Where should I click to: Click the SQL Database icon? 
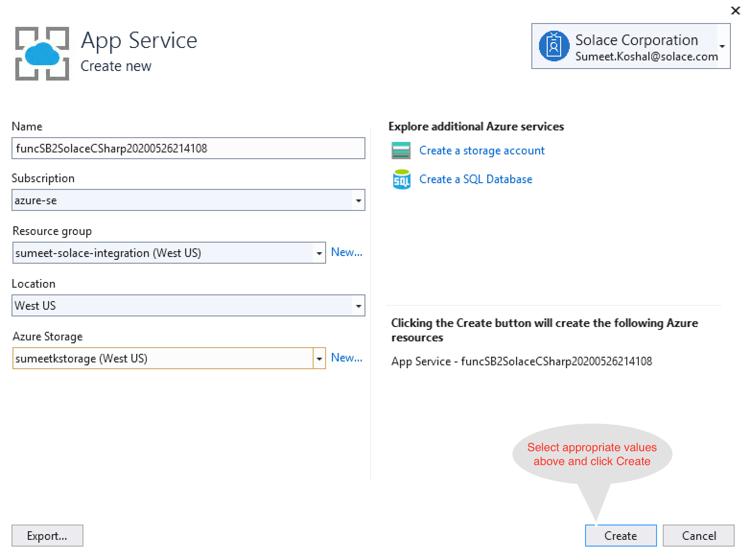tap(401, 179)
